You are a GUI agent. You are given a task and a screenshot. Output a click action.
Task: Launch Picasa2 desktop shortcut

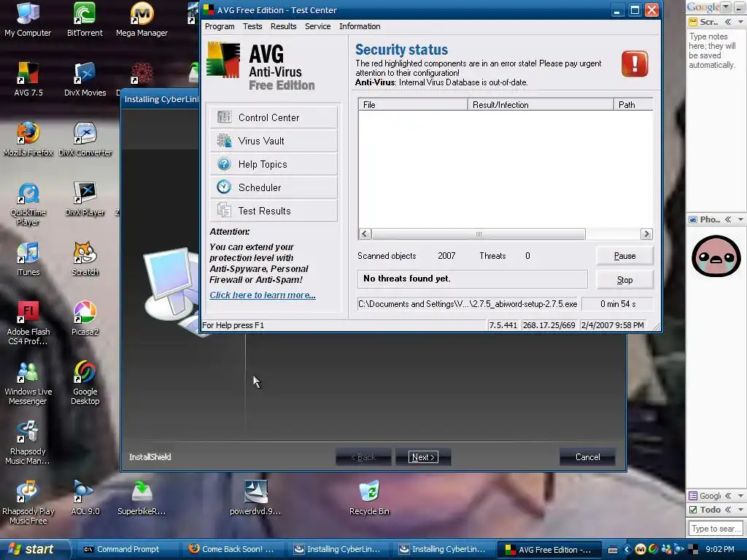pos(85,318)
